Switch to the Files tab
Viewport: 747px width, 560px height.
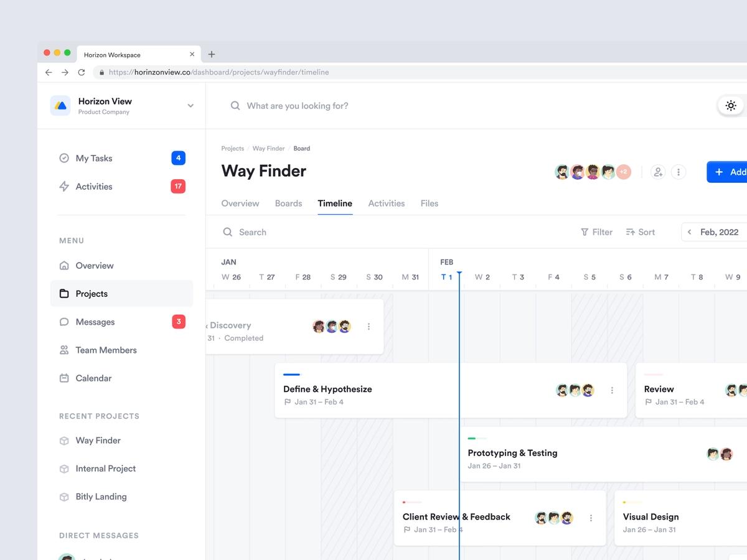[429, 203]
